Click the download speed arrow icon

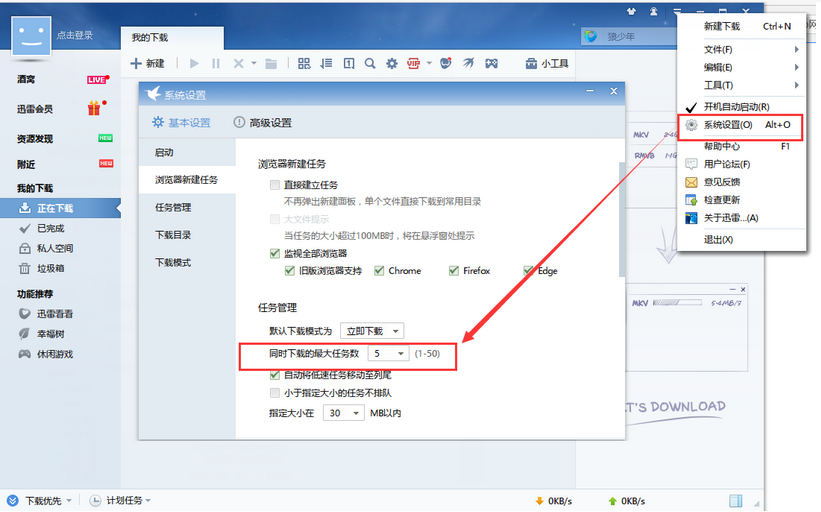[539, 501]
